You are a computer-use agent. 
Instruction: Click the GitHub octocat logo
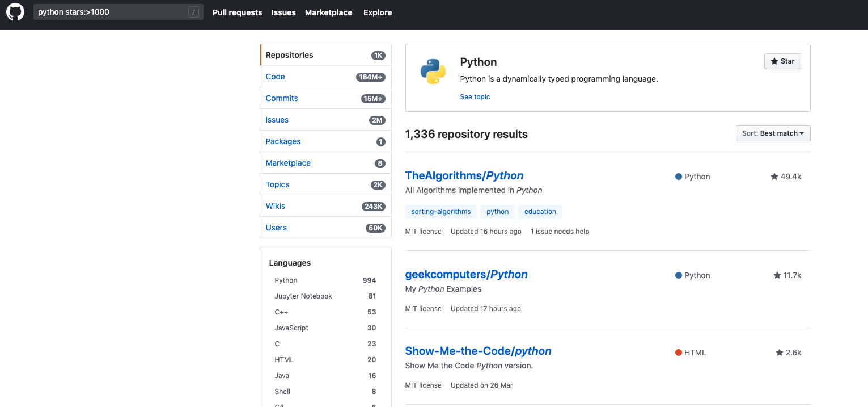tap(15, 12)
